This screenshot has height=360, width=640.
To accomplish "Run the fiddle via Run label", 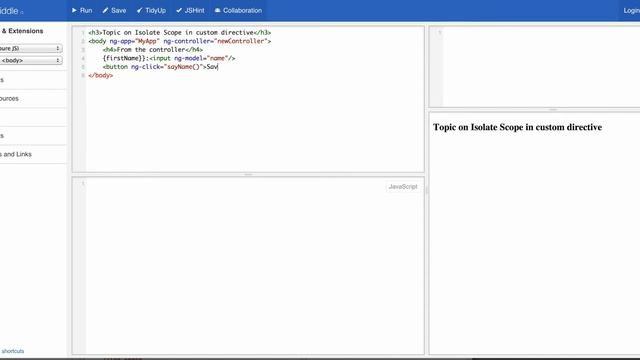I will 86,11.
